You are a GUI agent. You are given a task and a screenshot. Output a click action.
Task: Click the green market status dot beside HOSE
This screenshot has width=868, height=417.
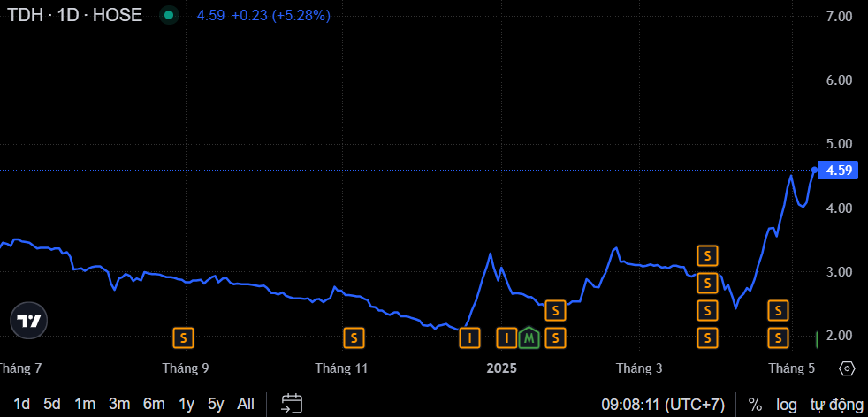click(x=169, y=16)
